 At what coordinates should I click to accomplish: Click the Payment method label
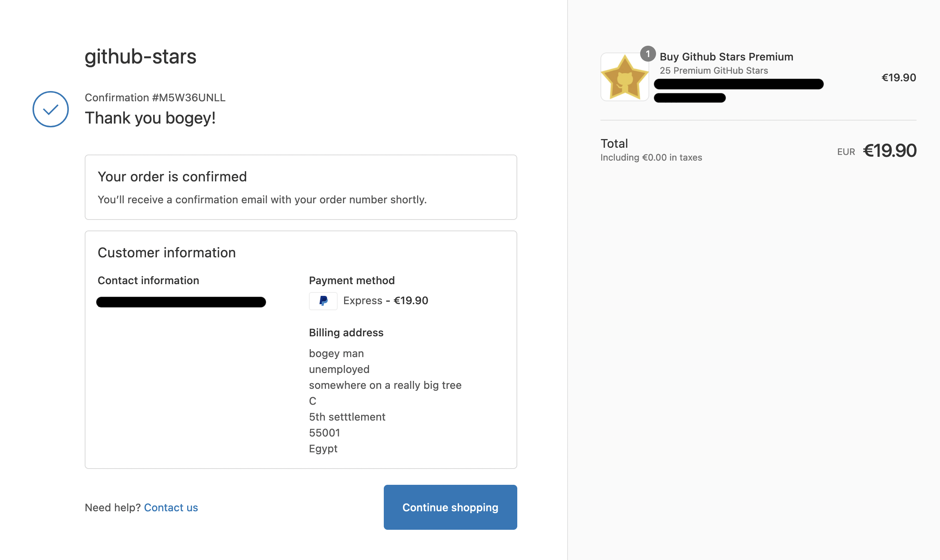[352, 280]
